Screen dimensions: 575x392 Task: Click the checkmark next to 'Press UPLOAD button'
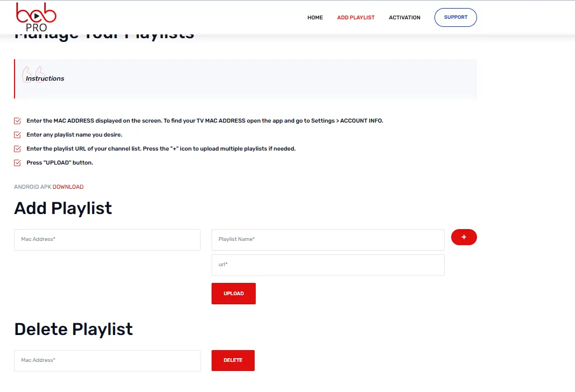click(x=18, y=163)
